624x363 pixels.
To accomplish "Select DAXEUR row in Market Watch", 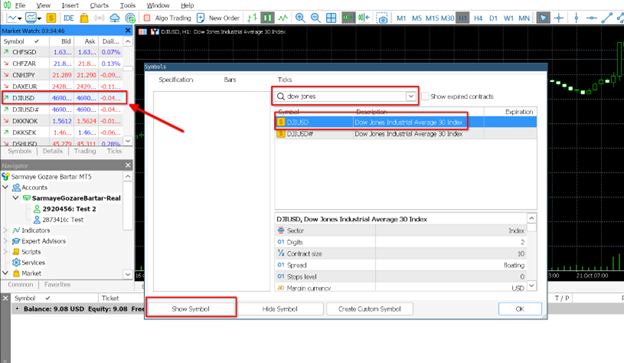I will point(62,86).
